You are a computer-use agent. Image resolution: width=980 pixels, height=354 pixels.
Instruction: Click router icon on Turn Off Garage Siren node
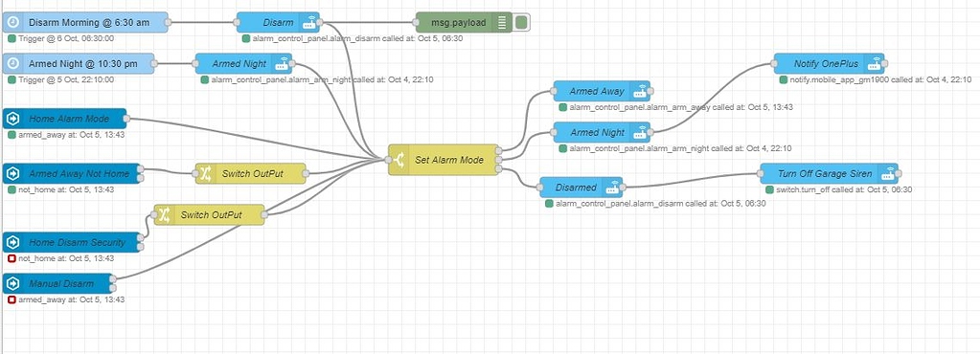pos(888,173)
